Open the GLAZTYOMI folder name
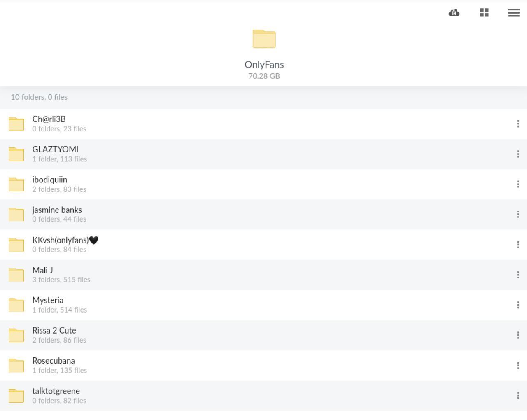The image size is (527, 420). (55, 149)
